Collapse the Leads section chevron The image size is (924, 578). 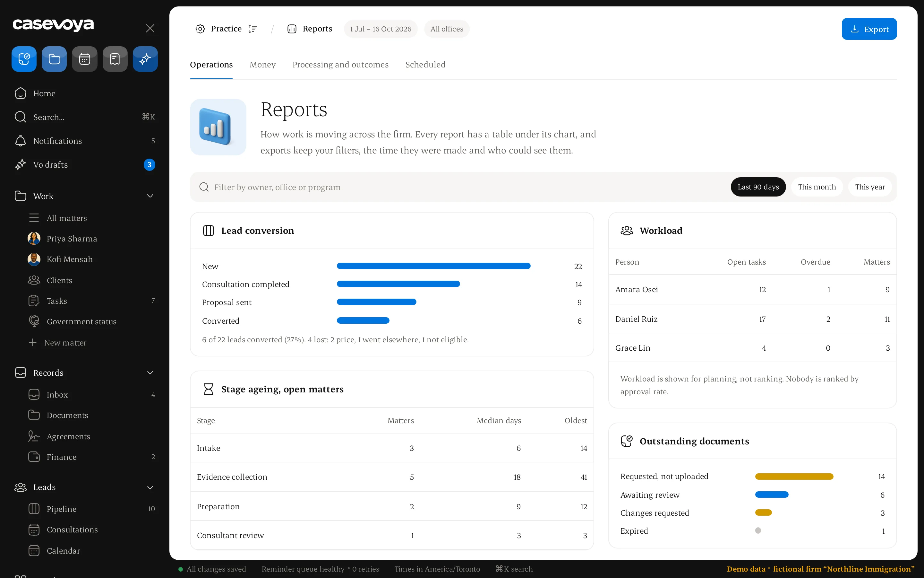click(150, 487)
